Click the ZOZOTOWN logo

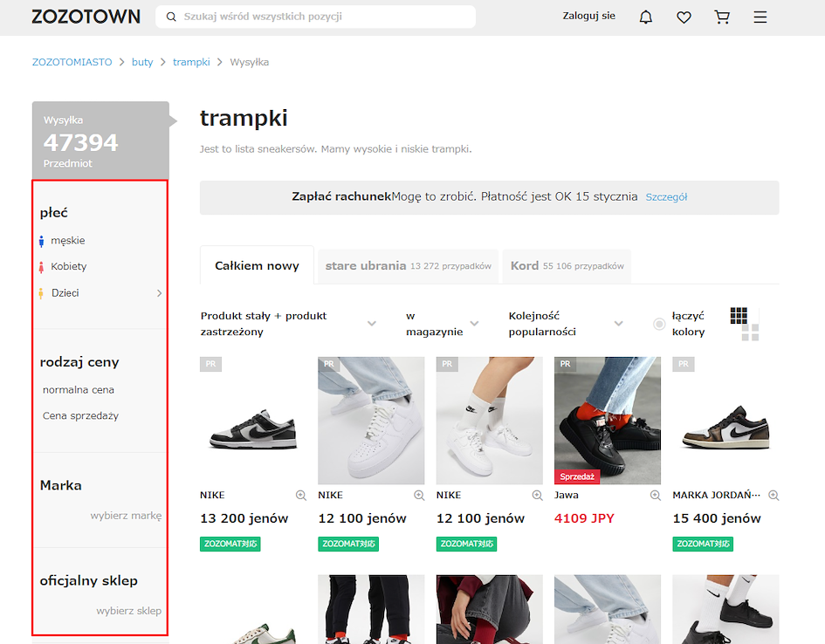86,17
